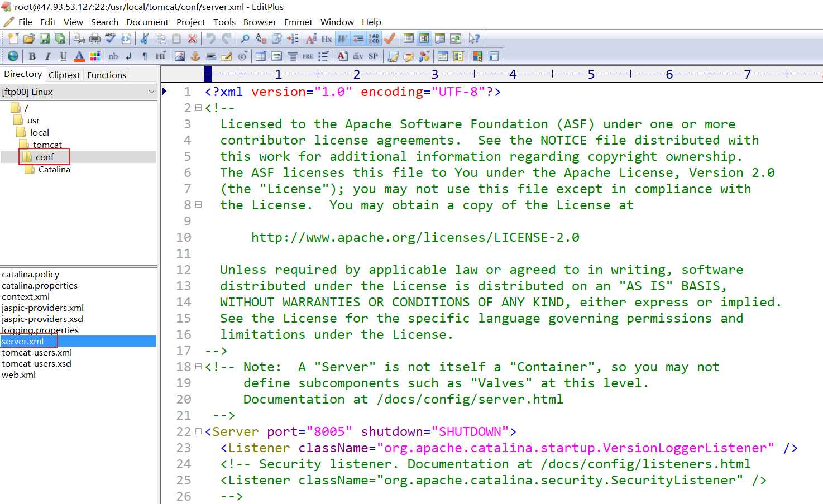The height and width of the screenshot is (504, 823).
Task: Toggle the paragraph mark button
Action: point(145,56)
